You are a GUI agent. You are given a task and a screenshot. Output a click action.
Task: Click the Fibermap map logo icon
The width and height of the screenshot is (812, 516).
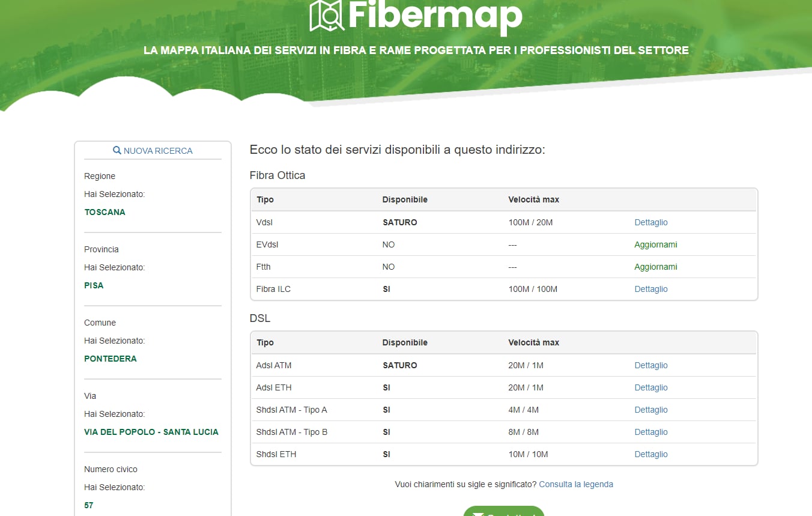(x=327, y=15)
